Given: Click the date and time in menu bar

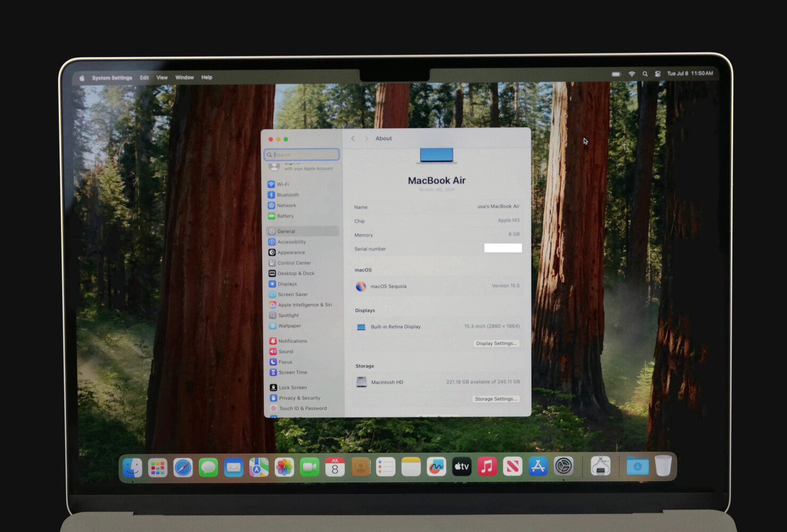Looking at the screenshot, I should [690, 73].
